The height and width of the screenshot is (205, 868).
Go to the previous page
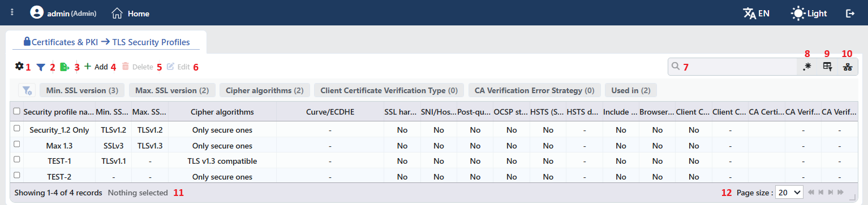(x=821, y=193)
